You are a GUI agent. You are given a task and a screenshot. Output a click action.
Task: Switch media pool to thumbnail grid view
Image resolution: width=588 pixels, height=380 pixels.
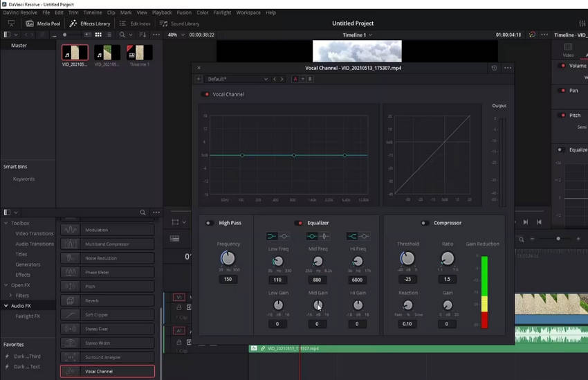tap(98, 35)
